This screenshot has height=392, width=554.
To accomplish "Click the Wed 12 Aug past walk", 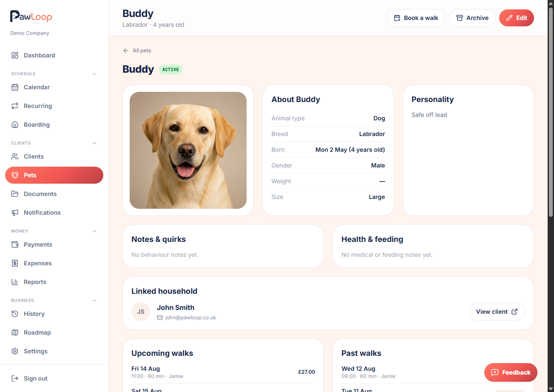I will tap(433, 372).
